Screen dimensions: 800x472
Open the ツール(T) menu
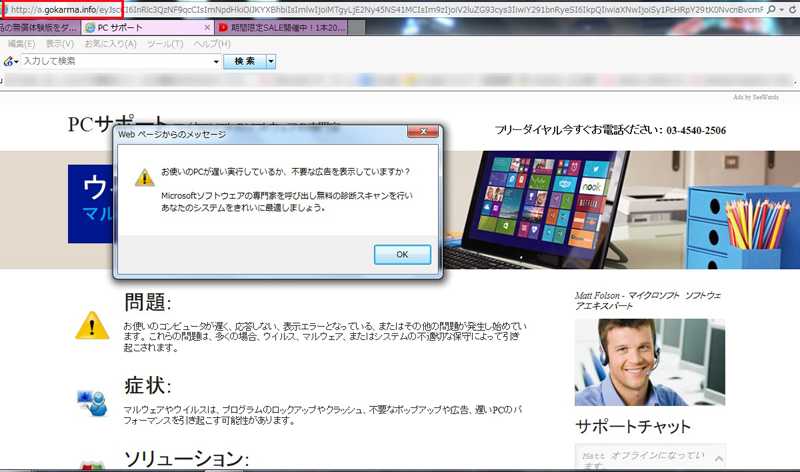point(165,44)
